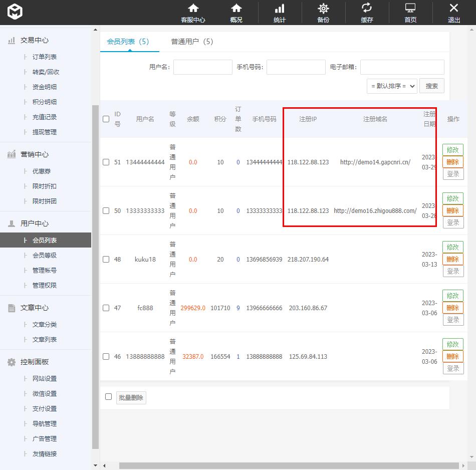Screen dimensions: 476x470
Task: Click the cube logo in top-left corner
Action: (x=15, y=12)
